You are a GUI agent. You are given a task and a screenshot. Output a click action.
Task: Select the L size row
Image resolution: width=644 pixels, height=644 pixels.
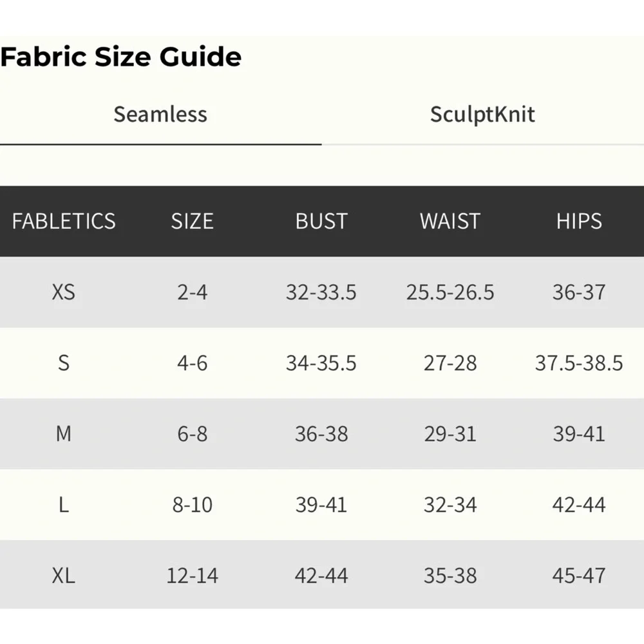(x=64, y=505)
